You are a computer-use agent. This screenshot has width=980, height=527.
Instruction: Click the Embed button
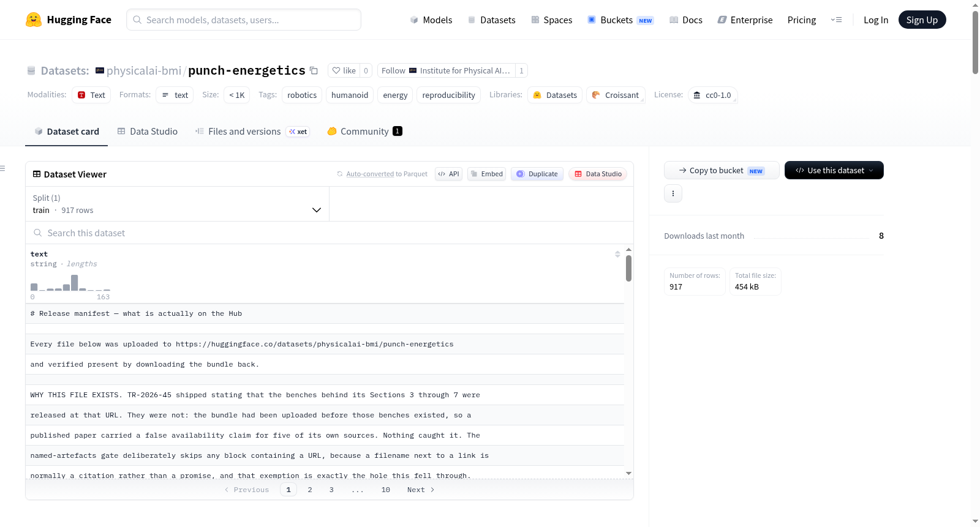tap(487, 174)
